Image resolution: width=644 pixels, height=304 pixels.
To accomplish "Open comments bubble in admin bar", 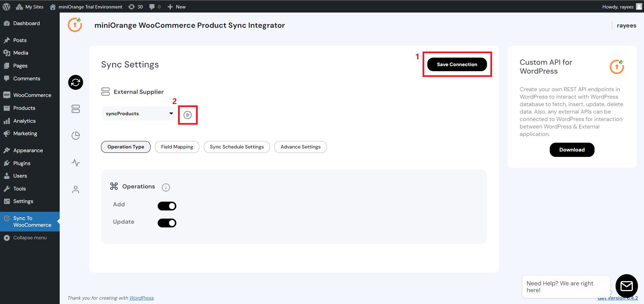I will (155, 7).
